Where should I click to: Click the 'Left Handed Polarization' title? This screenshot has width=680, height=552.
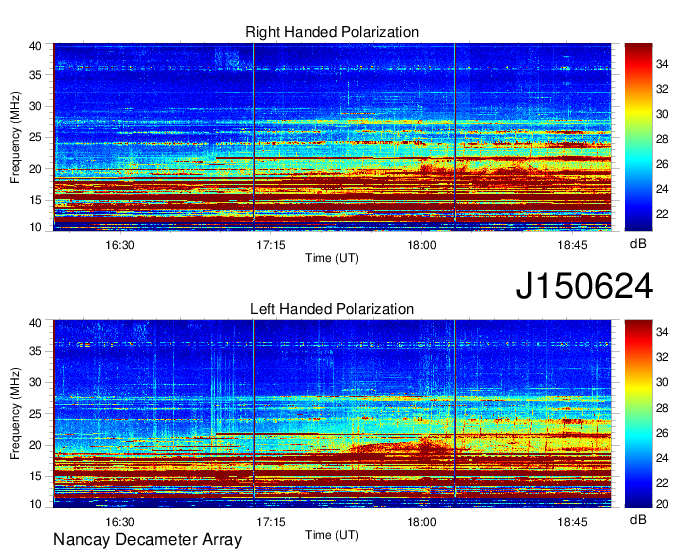pos(332,309)
